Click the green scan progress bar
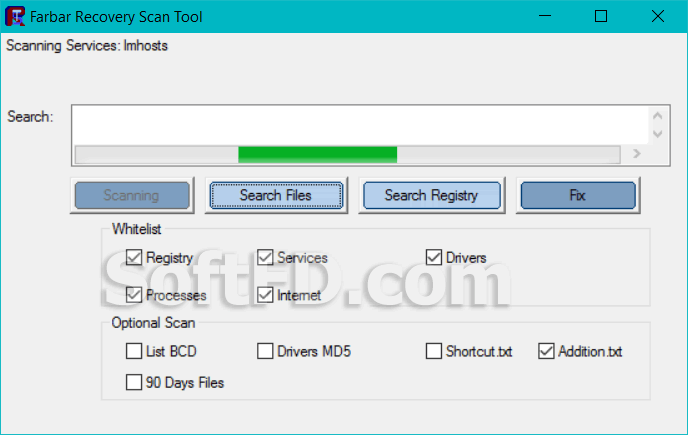Viewport: 688px width, 435px height. click(x=318, y=155)
